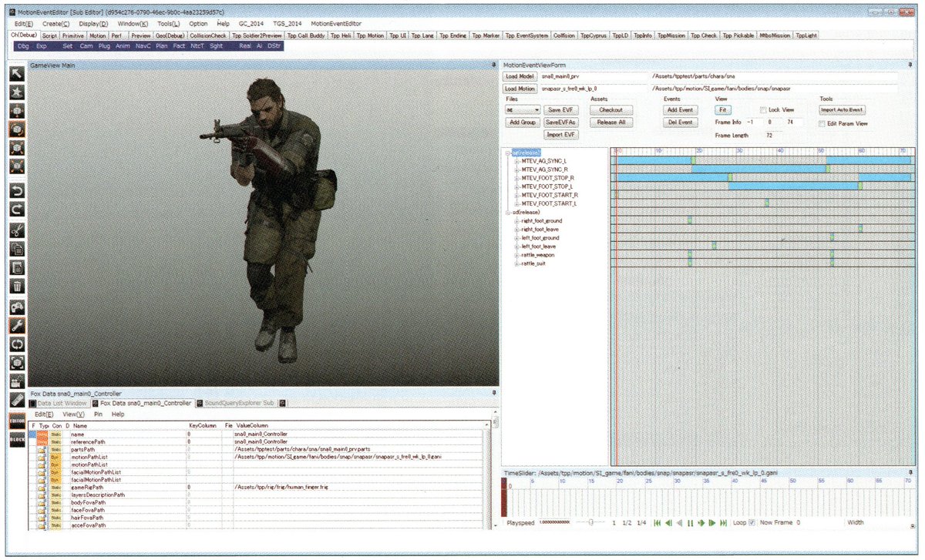Toggle the Loop checkbox in TimeSlider

coord(752,523)
